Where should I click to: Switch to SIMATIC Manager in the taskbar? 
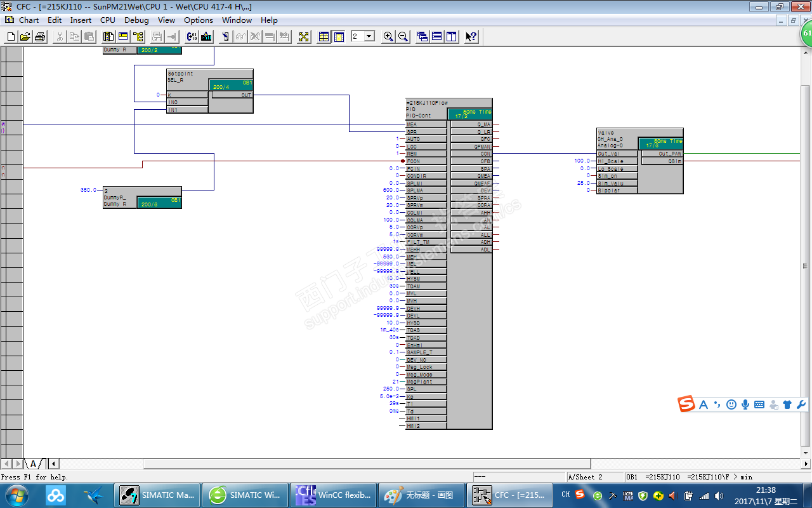coord(158,495)
